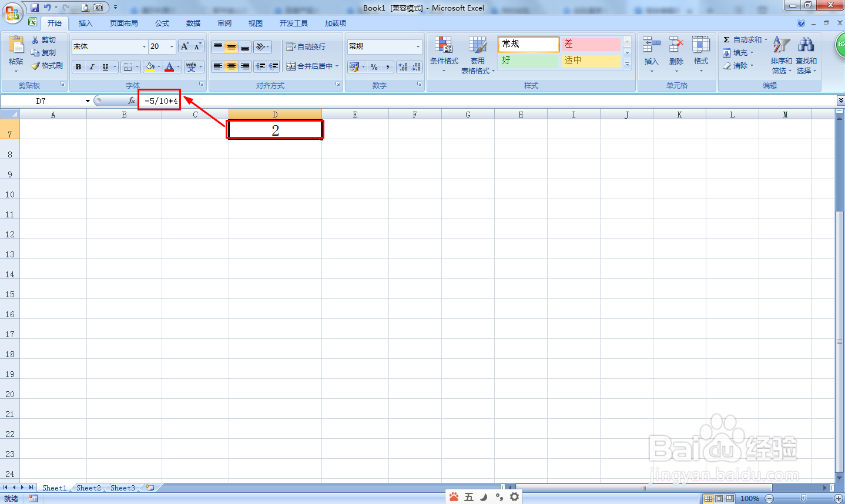The width and height of the screenshot is (845, 504).
Task: Open the 插入 ribbon tab
Action: tap(86, 23)
